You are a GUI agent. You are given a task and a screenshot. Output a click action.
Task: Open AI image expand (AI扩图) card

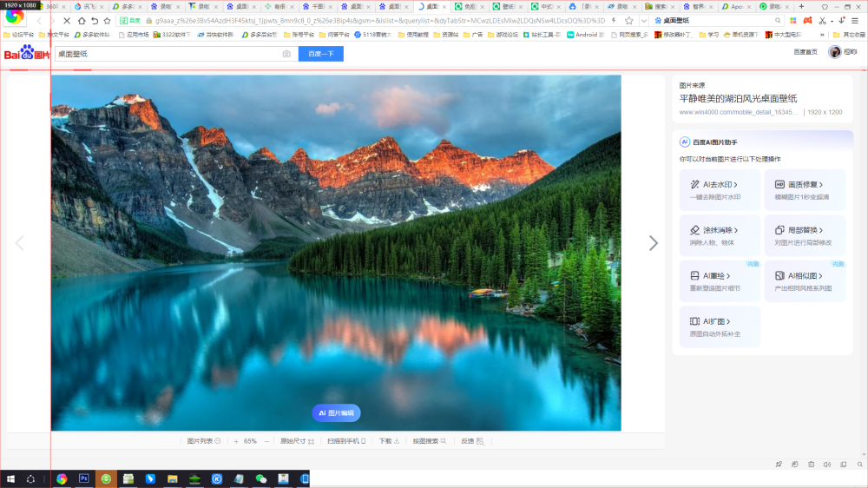[x=720, y=326]
